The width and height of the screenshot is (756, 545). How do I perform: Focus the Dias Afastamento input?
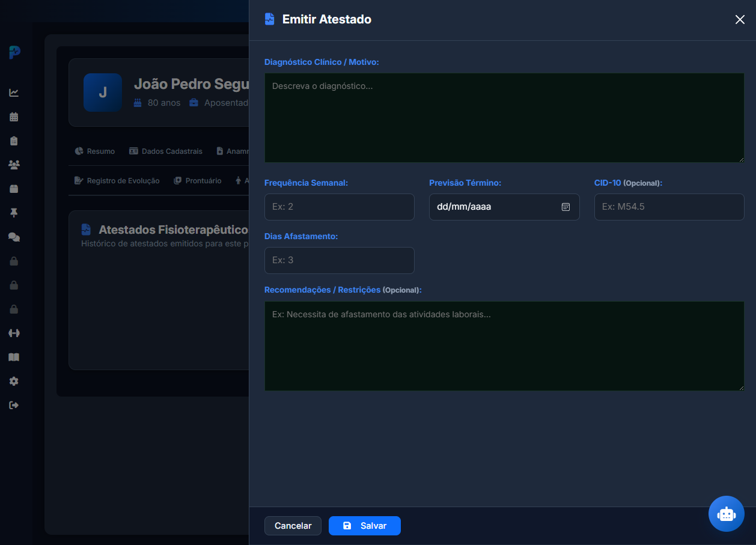340,260
